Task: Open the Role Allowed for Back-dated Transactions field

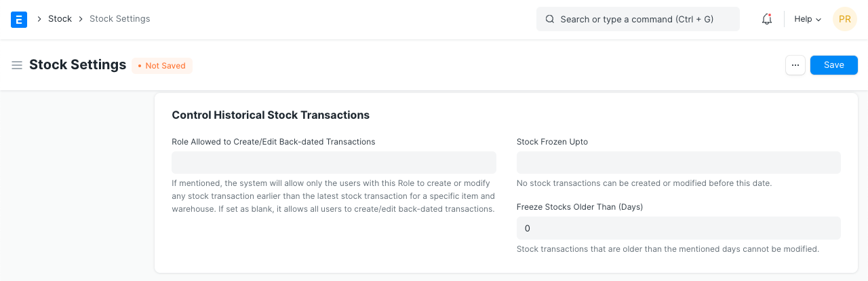Action: click(334, 163)
